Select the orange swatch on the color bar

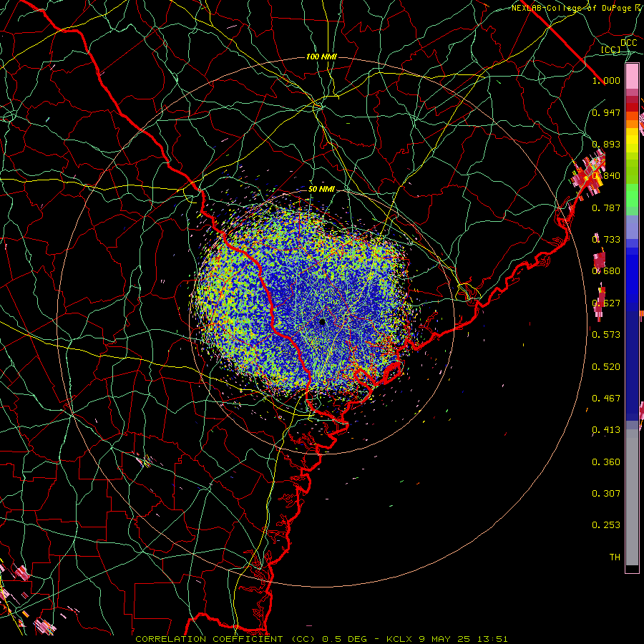pos(632,124)
